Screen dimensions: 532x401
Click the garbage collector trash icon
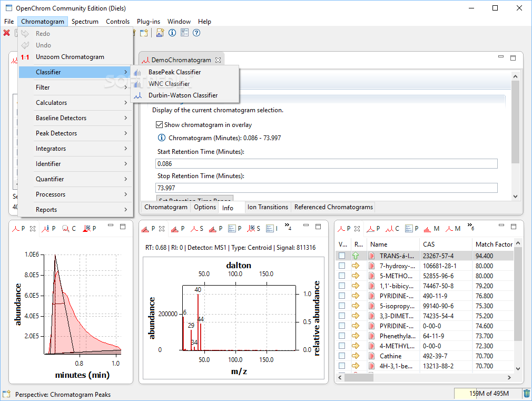point(527,394)
